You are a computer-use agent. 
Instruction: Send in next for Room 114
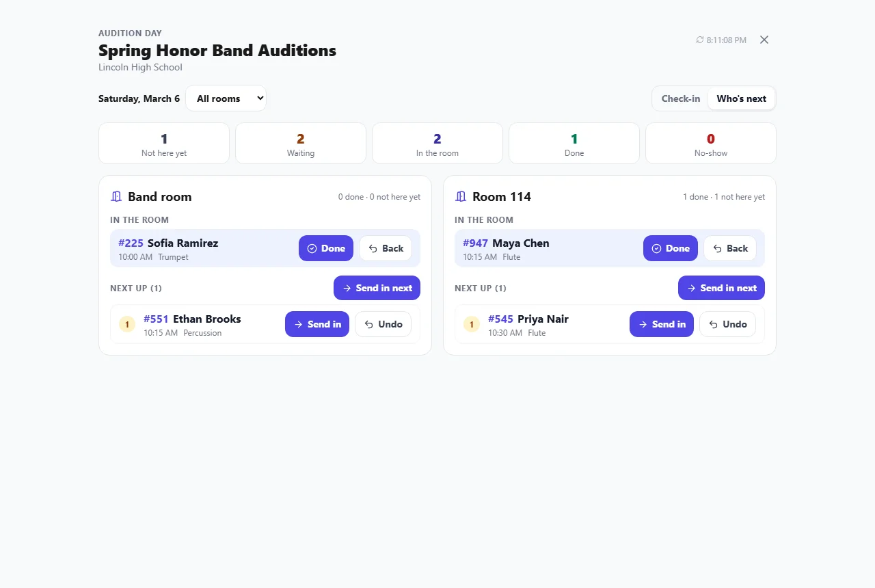coord(721,288)
